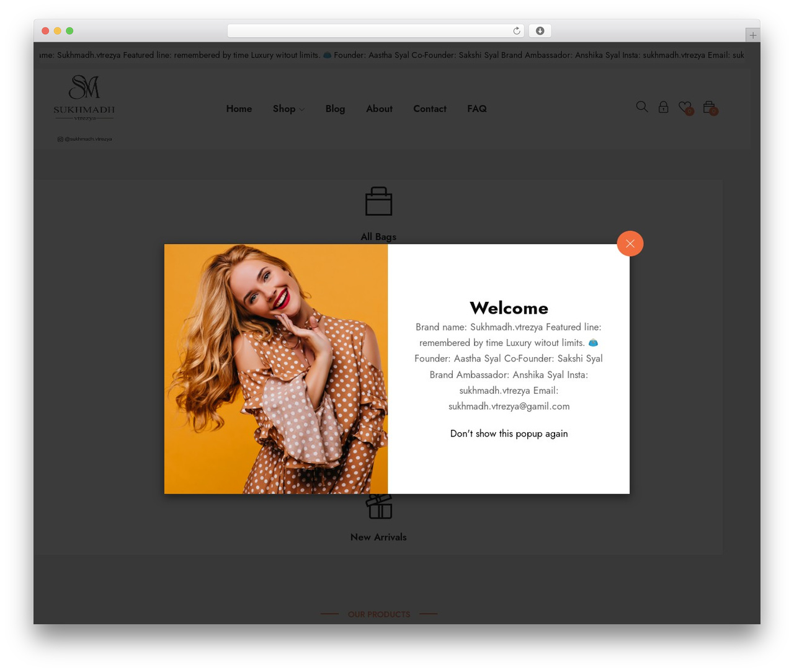Viewport: 794px width, 672px height.
Task: Click the browser reload icon
Action: pos(516,31)
